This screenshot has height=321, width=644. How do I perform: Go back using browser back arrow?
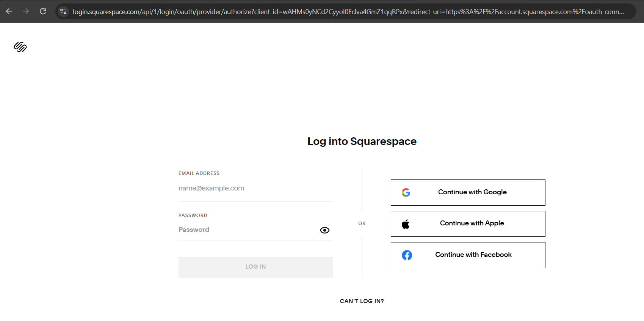click(9, 11)
